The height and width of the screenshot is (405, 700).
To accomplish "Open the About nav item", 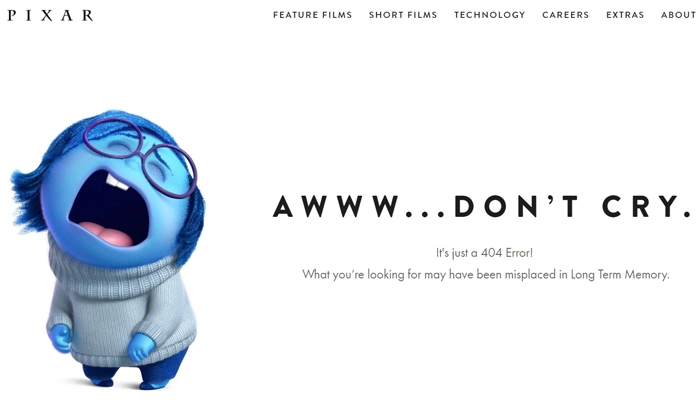I will coord(678,15).
